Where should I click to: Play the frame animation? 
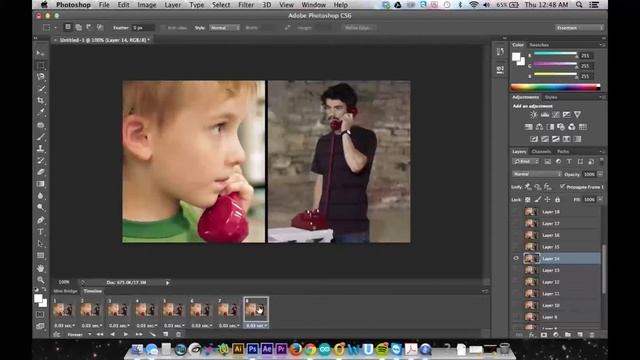[126, 334]
